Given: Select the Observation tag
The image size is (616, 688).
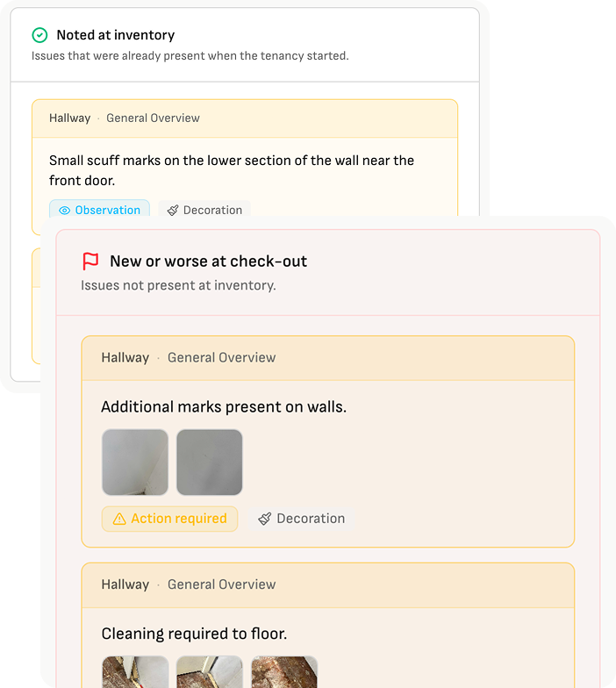Looking at the screenshot, I should pyautogui.click(x=100, y=210).
